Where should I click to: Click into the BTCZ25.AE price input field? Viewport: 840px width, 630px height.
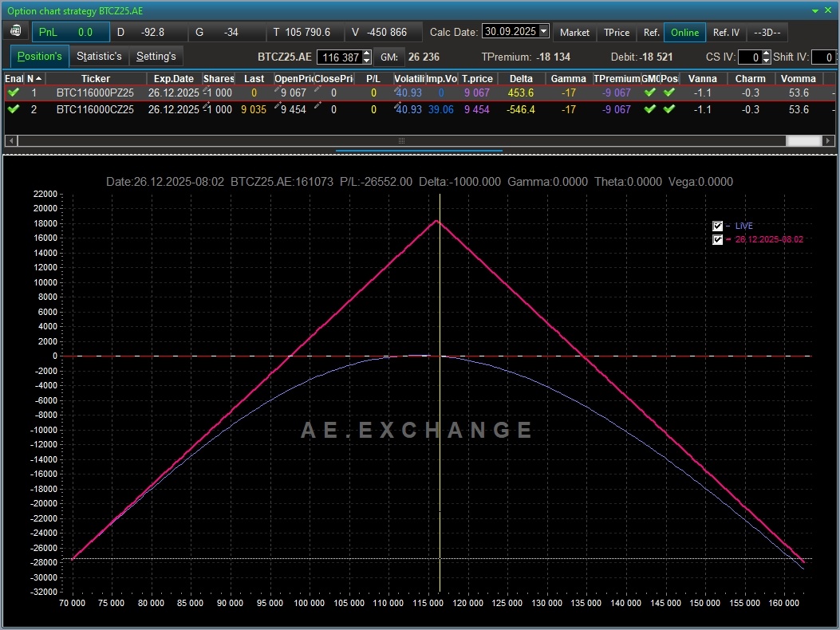[x=340, y=57]
